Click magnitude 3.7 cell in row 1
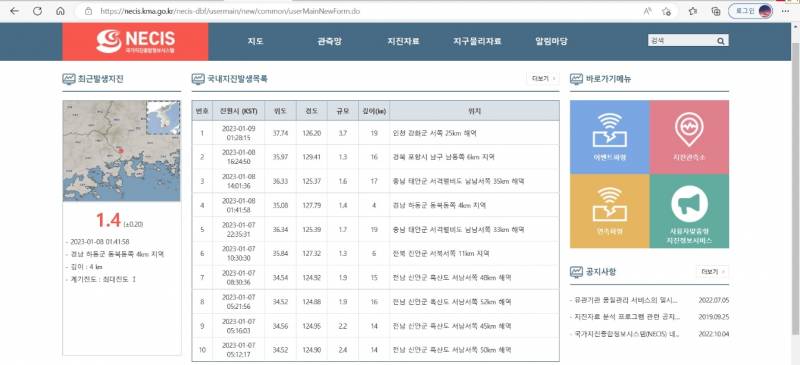800x365 pixels. click(343, 133)
